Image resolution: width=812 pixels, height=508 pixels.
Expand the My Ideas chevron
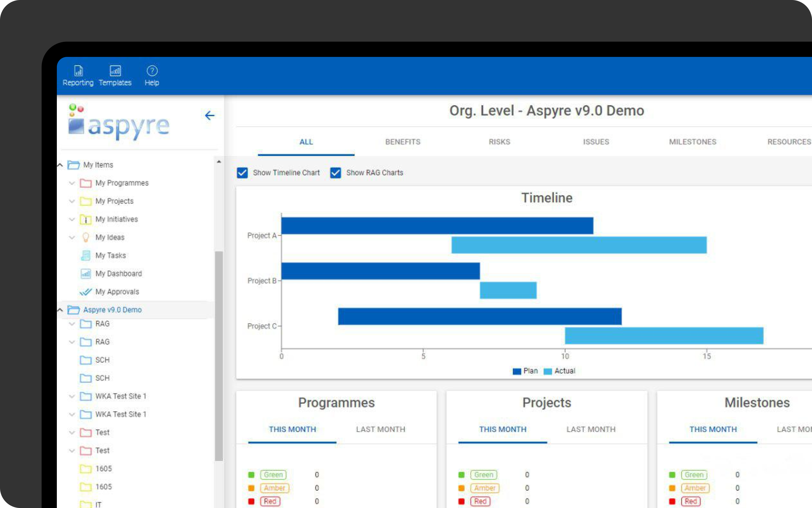pyautogui.click(x=72, y=237)
